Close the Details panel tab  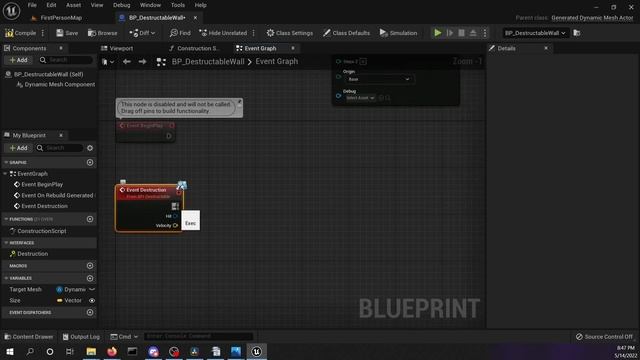click(546, 48)
